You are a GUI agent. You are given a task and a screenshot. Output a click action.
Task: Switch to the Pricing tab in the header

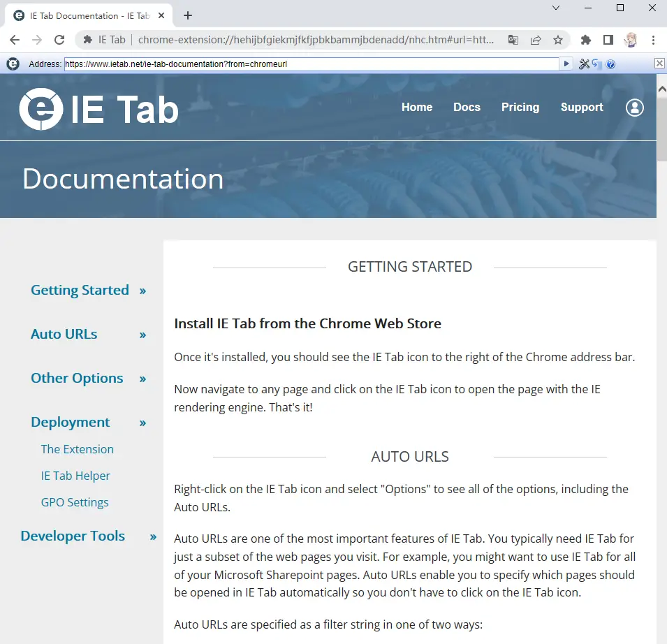point(520,108)
